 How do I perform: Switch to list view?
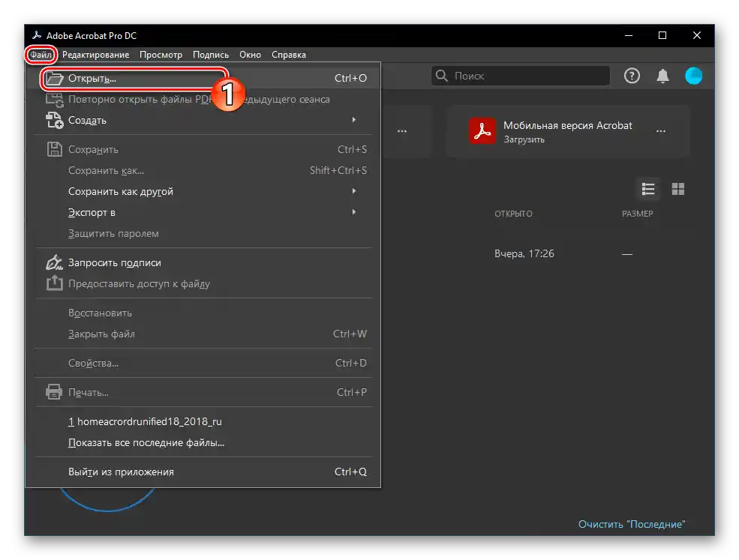647,189
